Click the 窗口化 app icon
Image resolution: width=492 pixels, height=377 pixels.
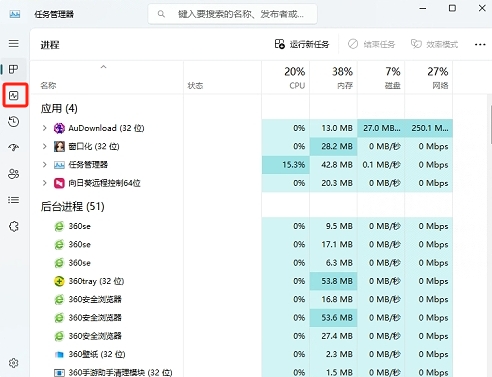[x=59, y=146]
